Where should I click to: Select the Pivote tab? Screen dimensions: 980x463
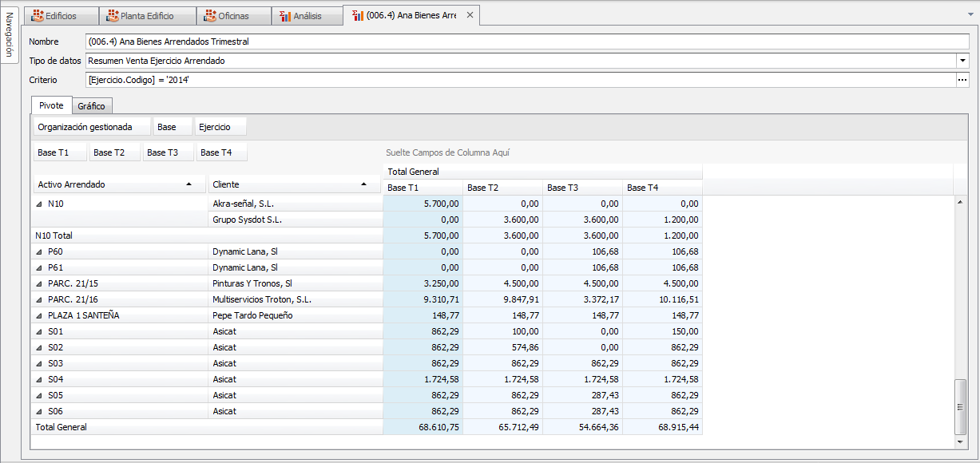click(51, 105)
